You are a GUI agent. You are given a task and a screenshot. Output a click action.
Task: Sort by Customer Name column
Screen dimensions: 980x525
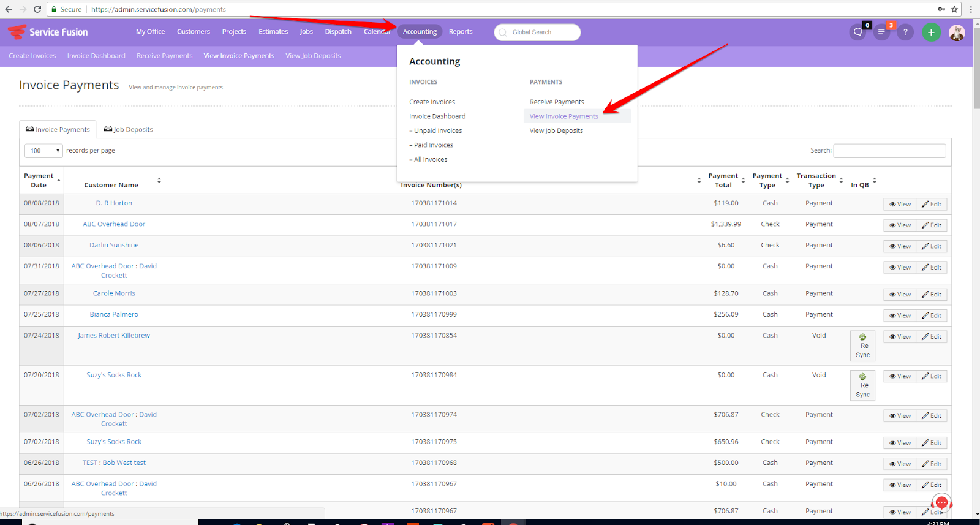point(114,181)
